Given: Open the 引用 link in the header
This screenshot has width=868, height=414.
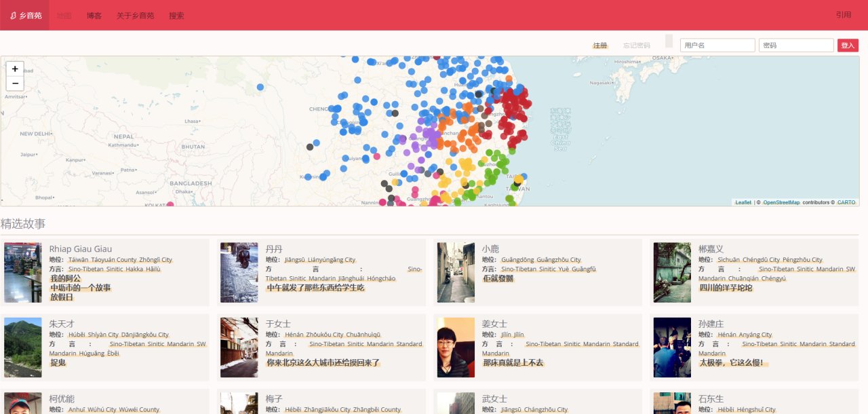Looking at the screenshot, I should pos(844,15).
